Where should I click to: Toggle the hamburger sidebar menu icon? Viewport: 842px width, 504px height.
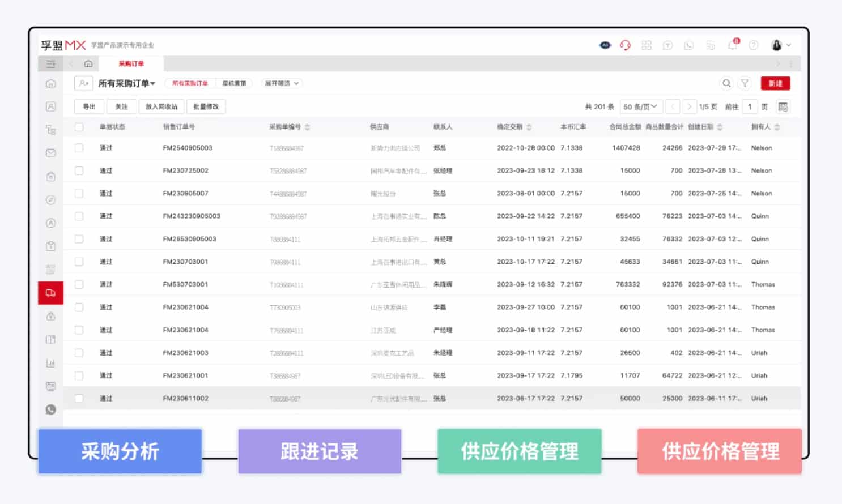pos(50,64)
